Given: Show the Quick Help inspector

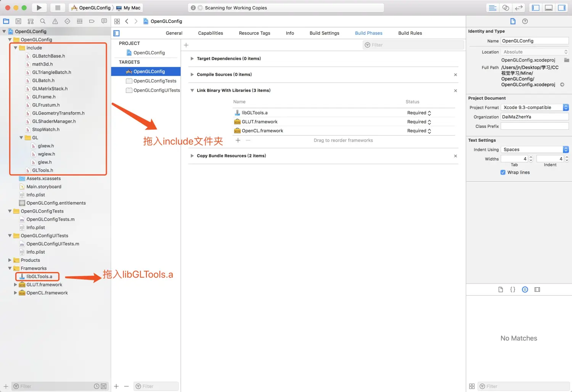Looking at the screenshot, I should (x=525, y=21).
